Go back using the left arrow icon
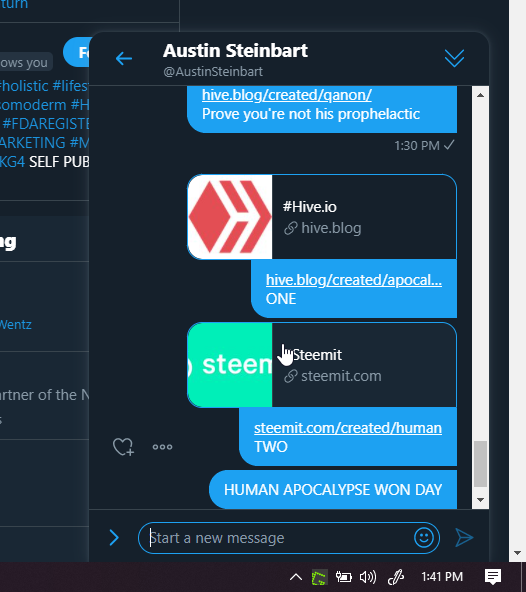Screen dimensions: 526x592 [x=124, y=59]
